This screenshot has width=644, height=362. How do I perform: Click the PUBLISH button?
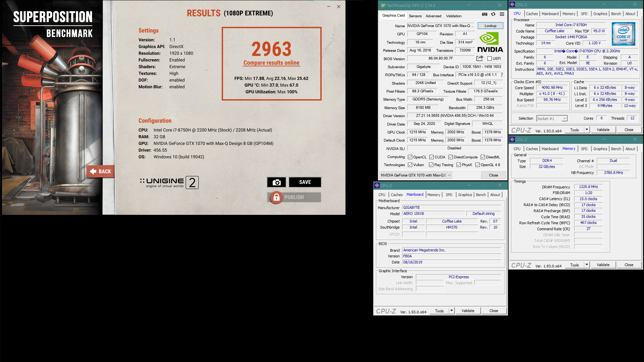click(x=294, y=197)
